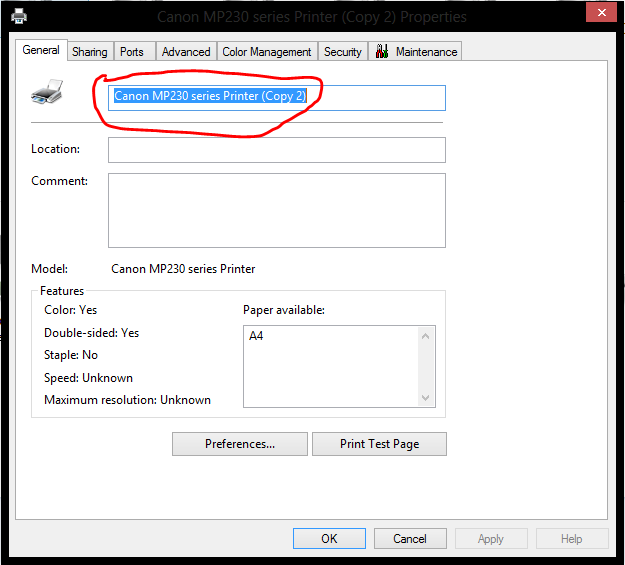625x565 pixels.
Task: Click the Model value Canon MP230 series Printer
Action: point(183,269)
